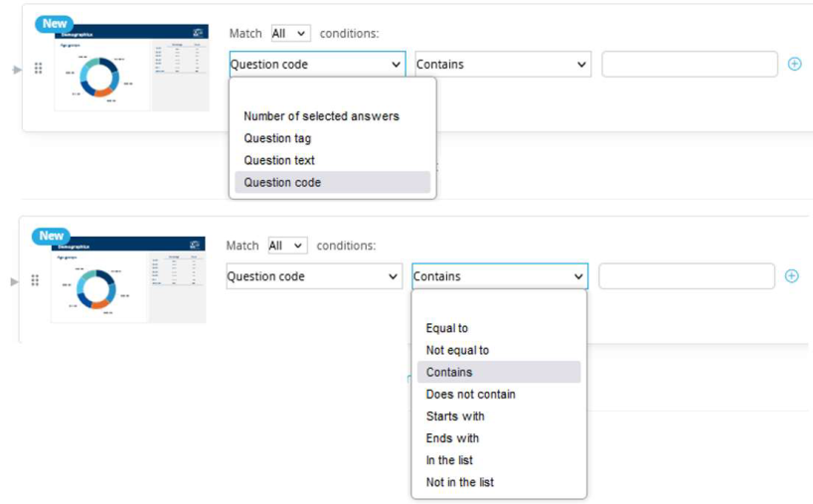Choose Question text from the list

279,160
